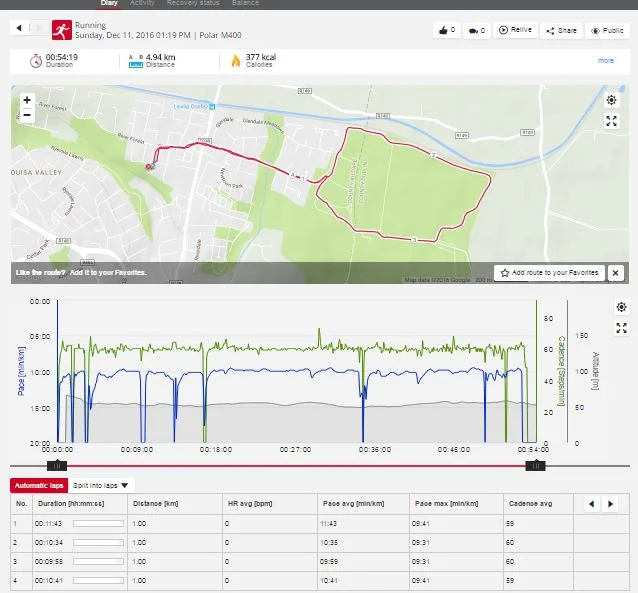
Task: Open the Balance tab
Action: [x=245, y=3]
